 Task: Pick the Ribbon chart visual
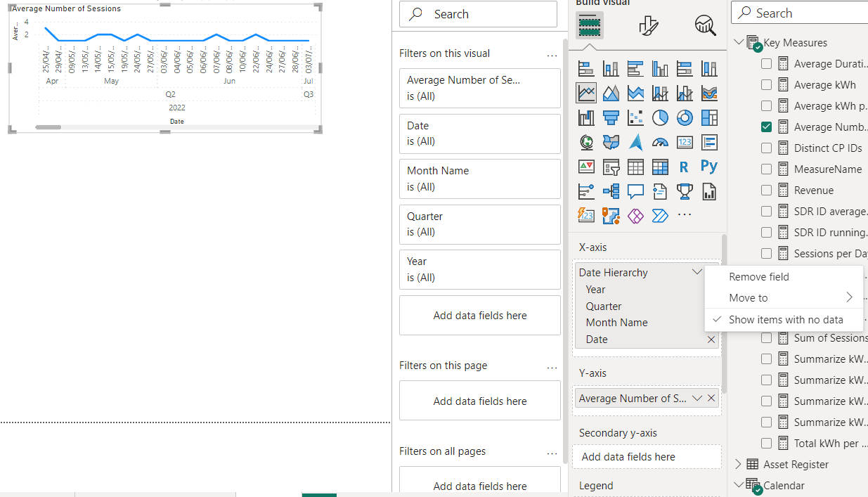[709, 93]
